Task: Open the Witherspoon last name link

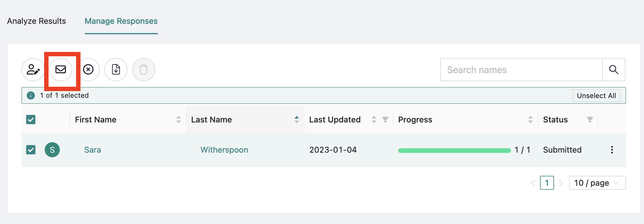Action: click(x=224, y=150)
